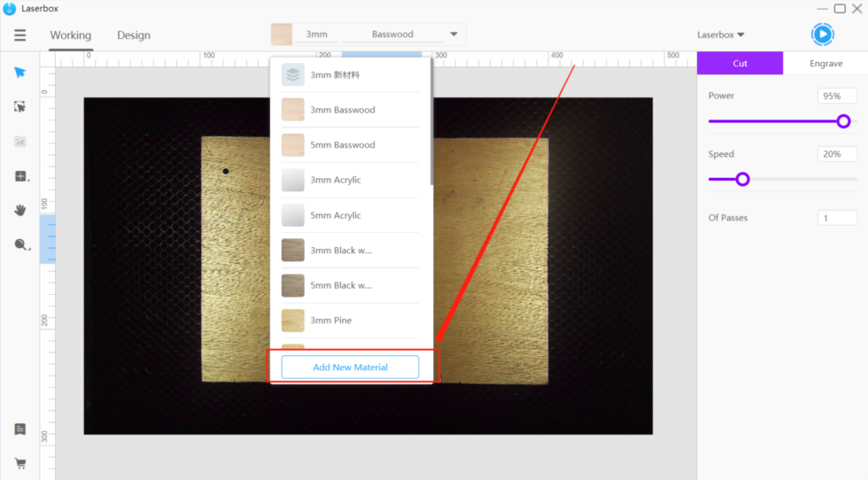Viewport: 868px width, 480px height.
Task: Click the Speed slider handle
Action: click(742, 179)
